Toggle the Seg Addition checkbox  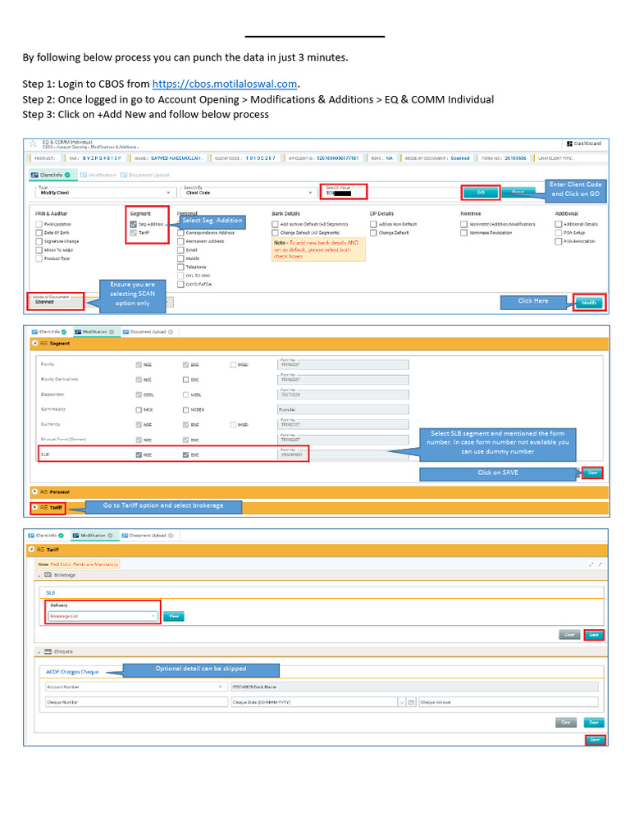pos(134,225)
